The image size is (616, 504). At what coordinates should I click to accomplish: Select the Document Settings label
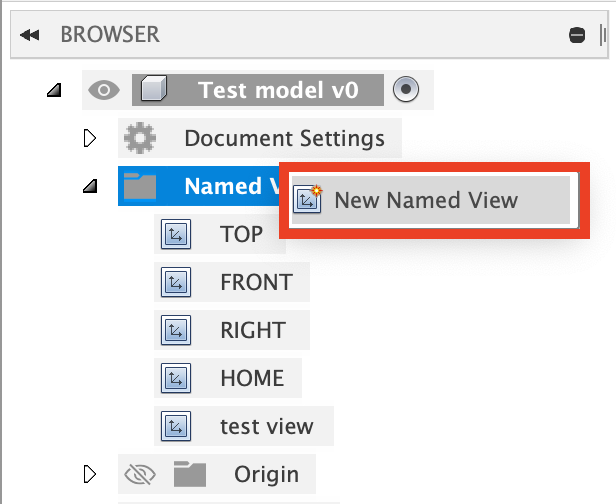(x=284, y=138)
